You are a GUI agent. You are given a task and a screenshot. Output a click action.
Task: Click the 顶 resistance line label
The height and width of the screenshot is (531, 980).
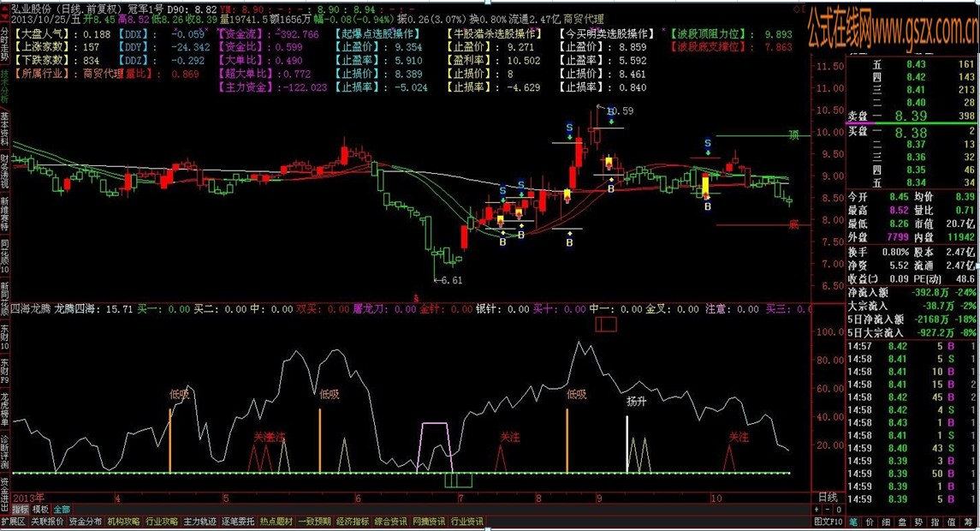pos(793,135)
